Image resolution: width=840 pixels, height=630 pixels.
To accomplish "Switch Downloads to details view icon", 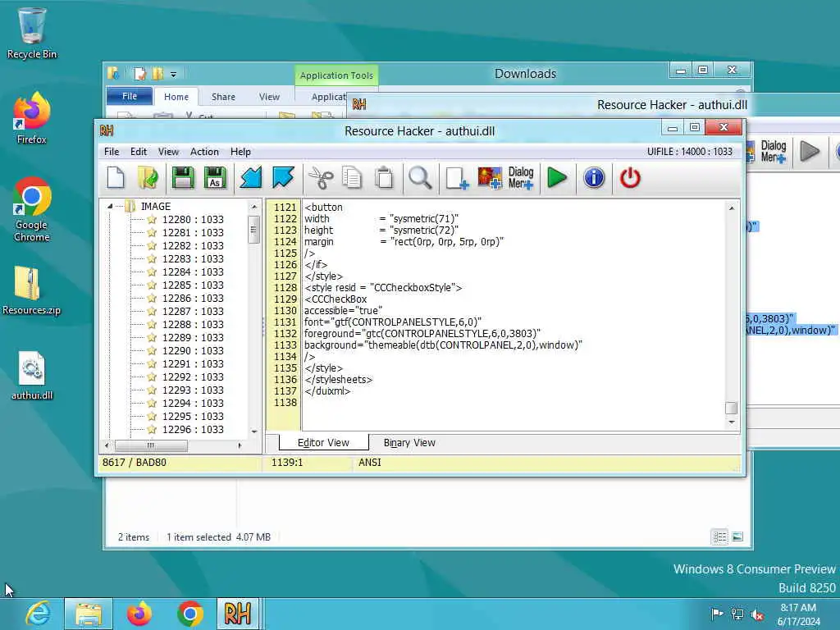I will (719, 536).
